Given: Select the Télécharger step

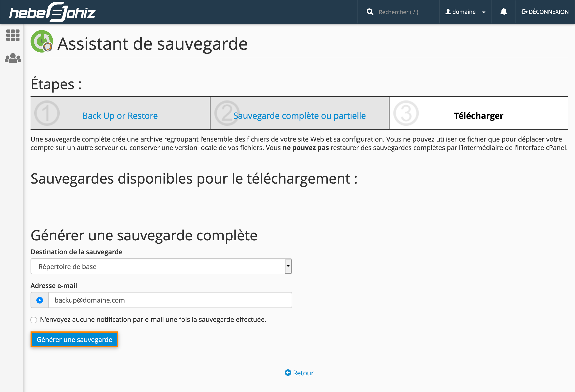Looking at the screenshot, I should tap(478, 116).
